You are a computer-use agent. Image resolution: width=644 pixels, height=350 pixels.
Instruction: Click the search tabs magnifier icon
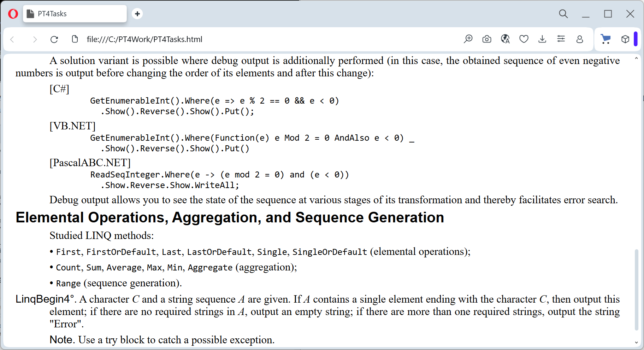pos(563,14)
